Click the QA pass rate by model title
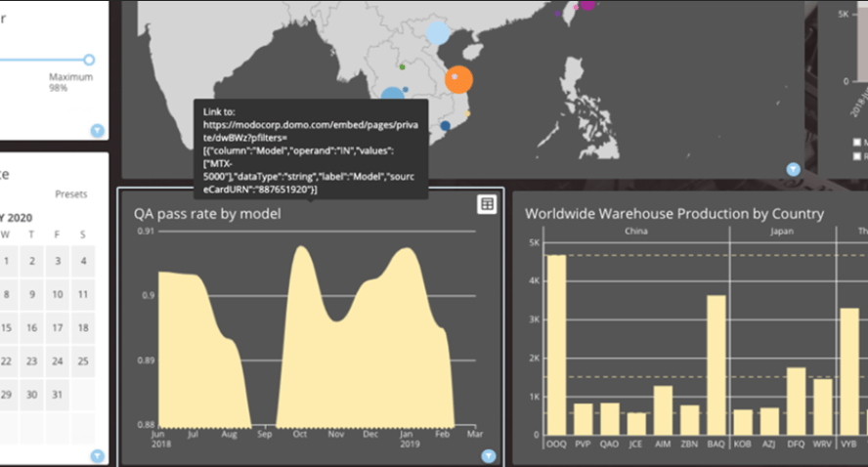This screenshot has height=467, width=868. pyautogui.click(x=207, y=214)
